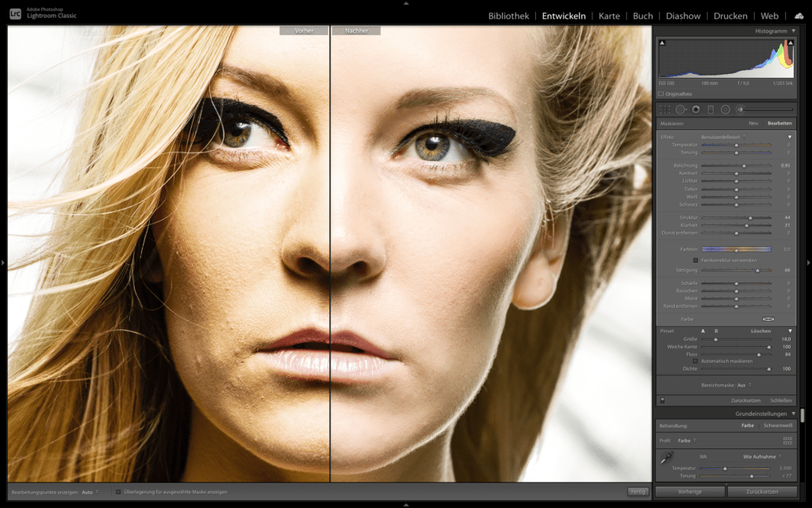Screen dimensions: 812x508
Task: Click Schließen in the mask panel
Action: click(x=781, y=400)
